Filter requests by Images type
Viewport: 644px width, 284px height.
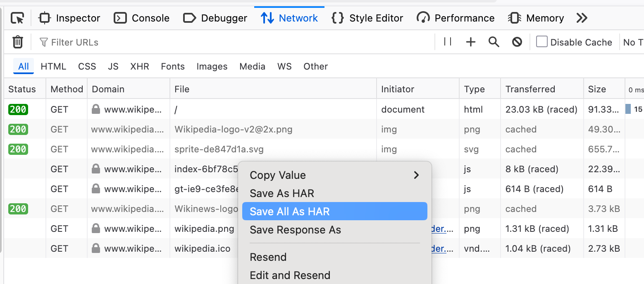click(212, 66)
